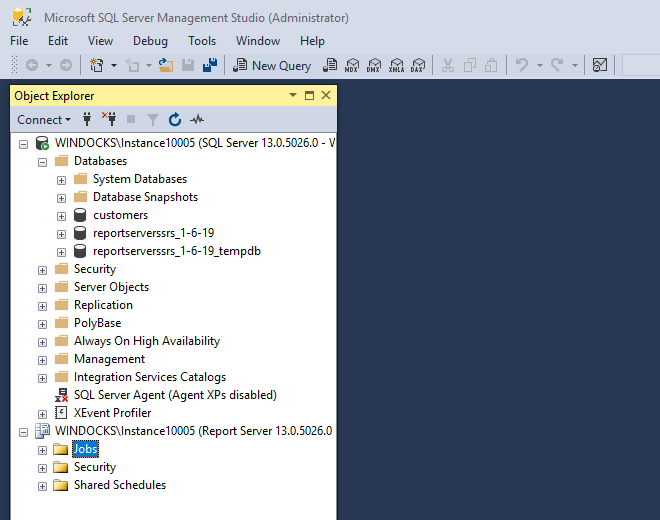
Task: Expand the Database Snapshots folder
Action: pos(61,198)
